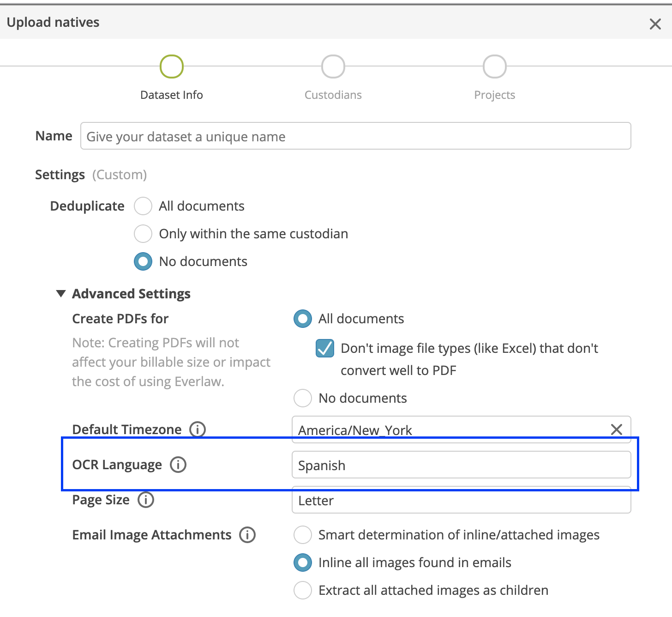The height and width of the screenshot is (617, 672).
Task: Click the Create PDFs for label
Action: coord(120,319)
